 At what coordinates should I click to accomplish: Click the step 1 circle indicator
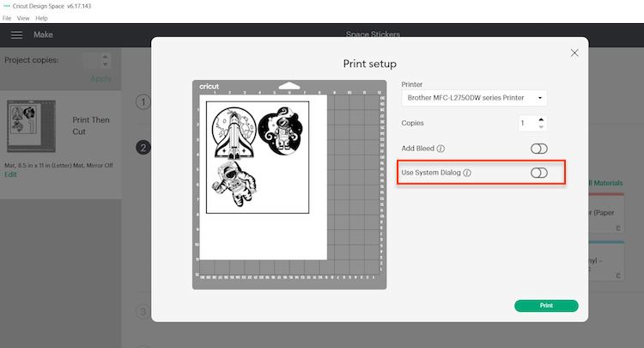coord(143,102)
